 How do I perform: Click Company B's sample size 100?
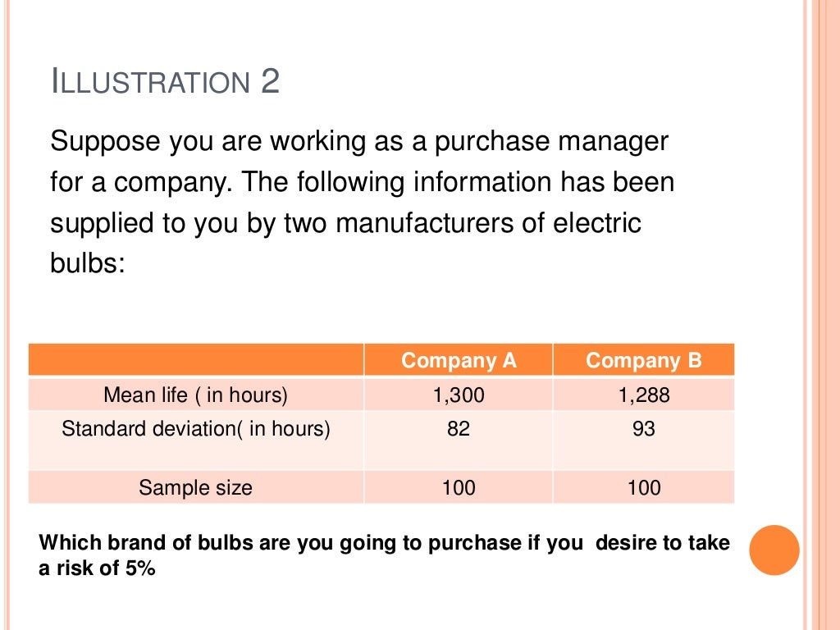coord(643,487)
